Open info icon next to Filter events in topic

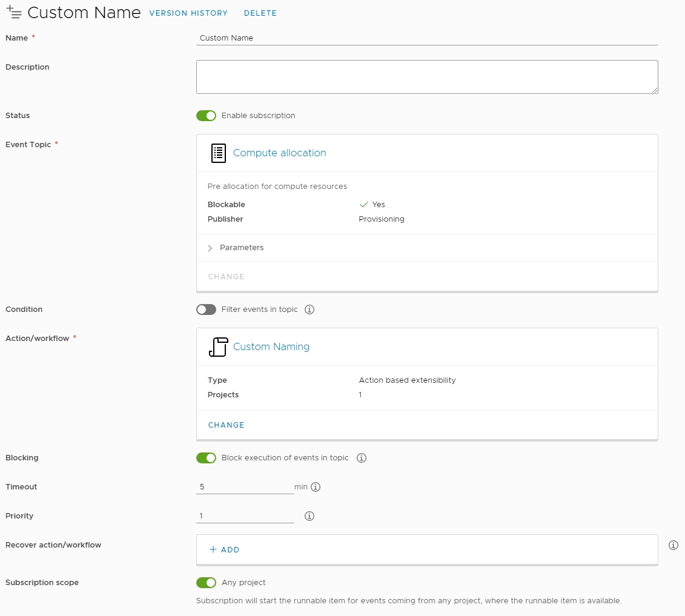point(309,310)
